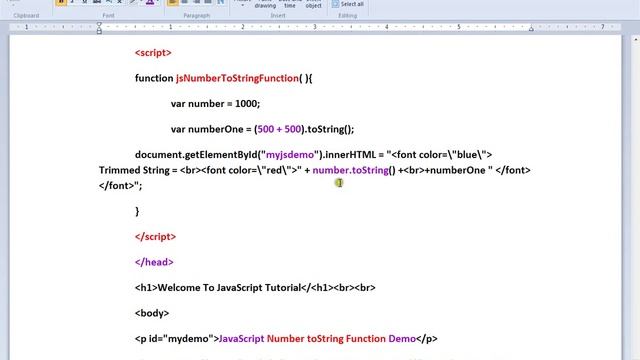
Task: Click the 'var number = 1000;' line
Action: coord(215,104)
